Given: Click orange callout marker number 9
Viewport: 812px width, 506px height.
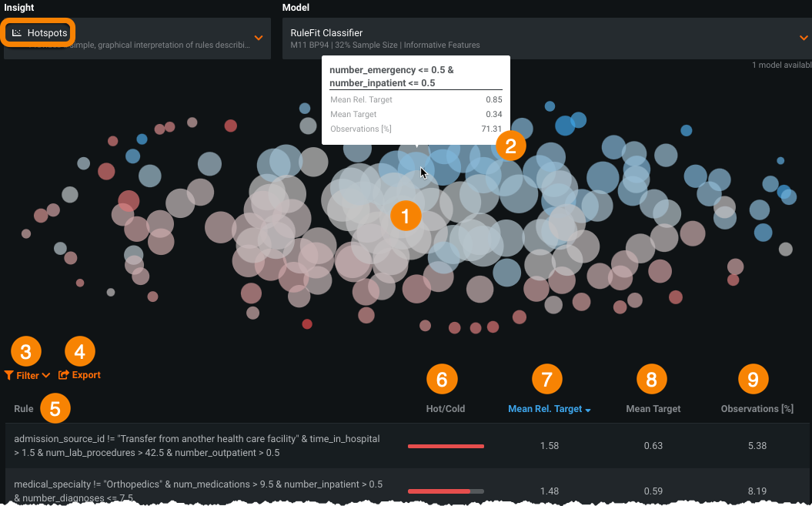Looking at the screenshot, I should [754, 379].
